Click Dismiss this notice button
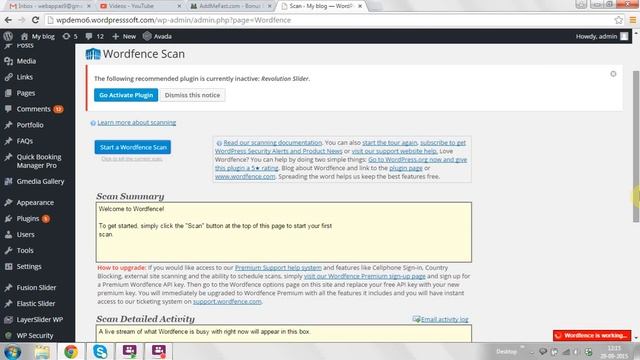This screenshot has width=640, height=360. [x=192, y=95]
